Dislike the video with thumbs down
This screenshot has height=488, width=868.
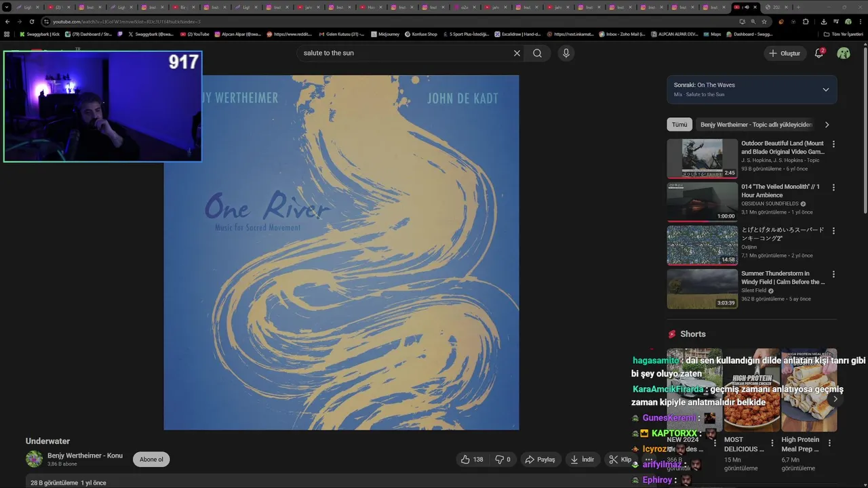tap(502, 460)
